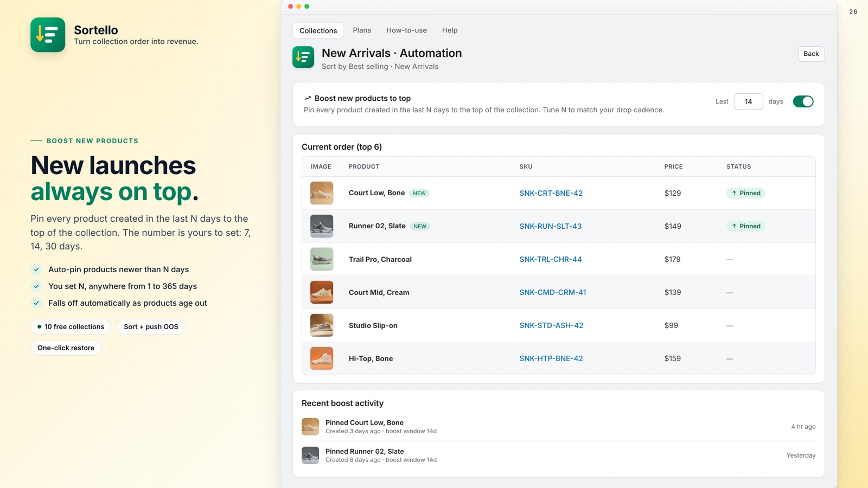This screenshot has height=488, width=868.
Task: Go to the Help tab
Action: pyautogui.click(x=450, y=30)
